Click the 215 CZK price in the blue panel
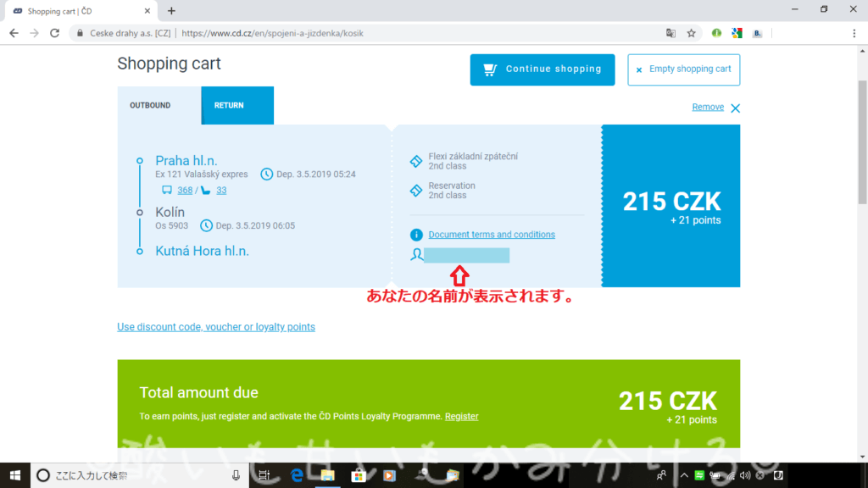The height and width of the screenshot is (488, 868). click(x=671, y=202)
